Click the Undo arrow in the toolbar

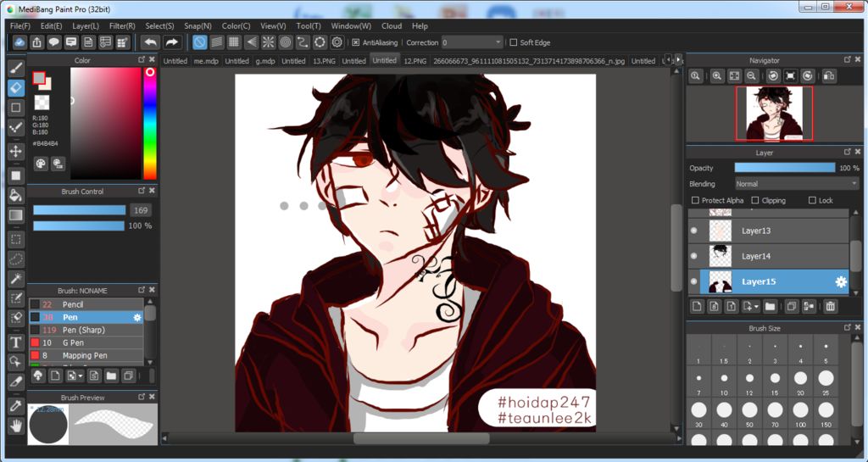(x=150, y=42)
